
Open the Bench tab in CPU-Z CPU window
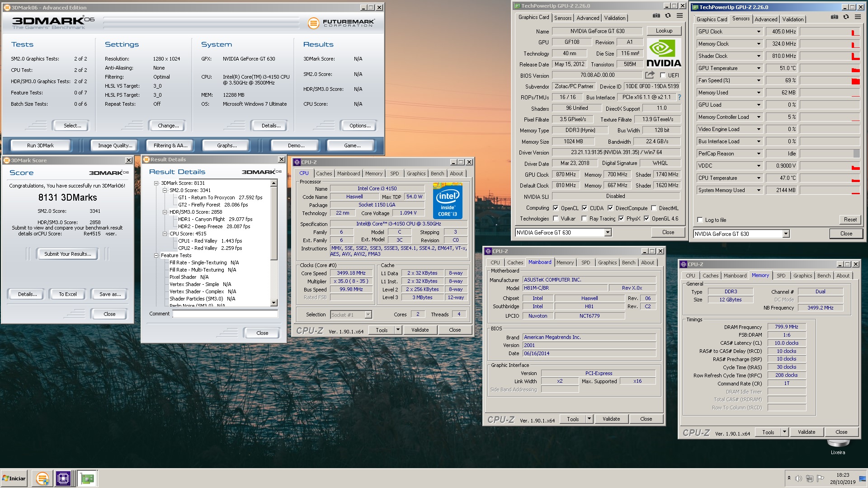pos(437,174)
